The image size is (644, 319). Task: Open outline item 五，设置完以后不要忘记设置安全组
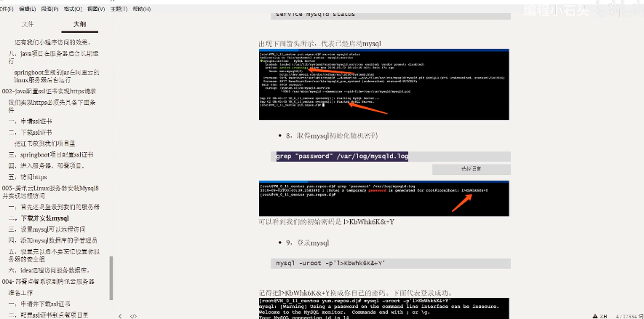coord(54,256)
